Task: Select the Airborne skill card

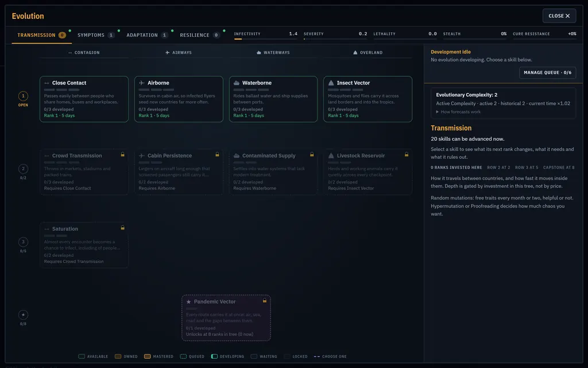Action: click(x=179, y=99)
